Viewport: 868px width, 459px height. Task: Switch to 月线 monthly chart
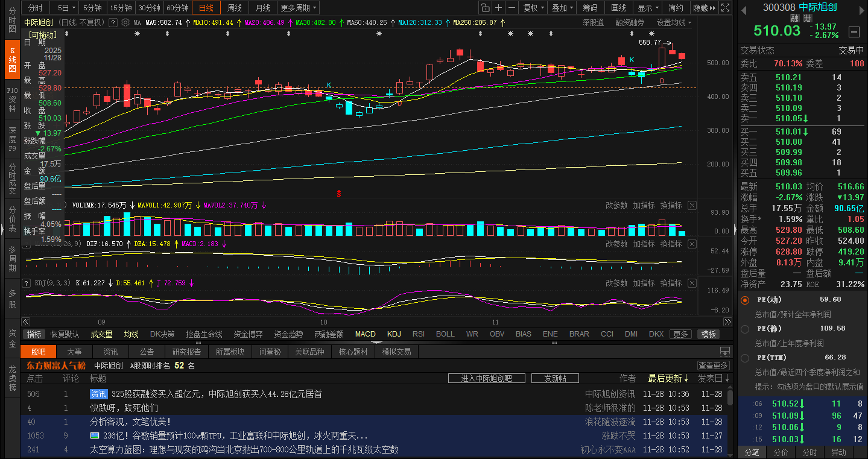[x=262, y=8]
